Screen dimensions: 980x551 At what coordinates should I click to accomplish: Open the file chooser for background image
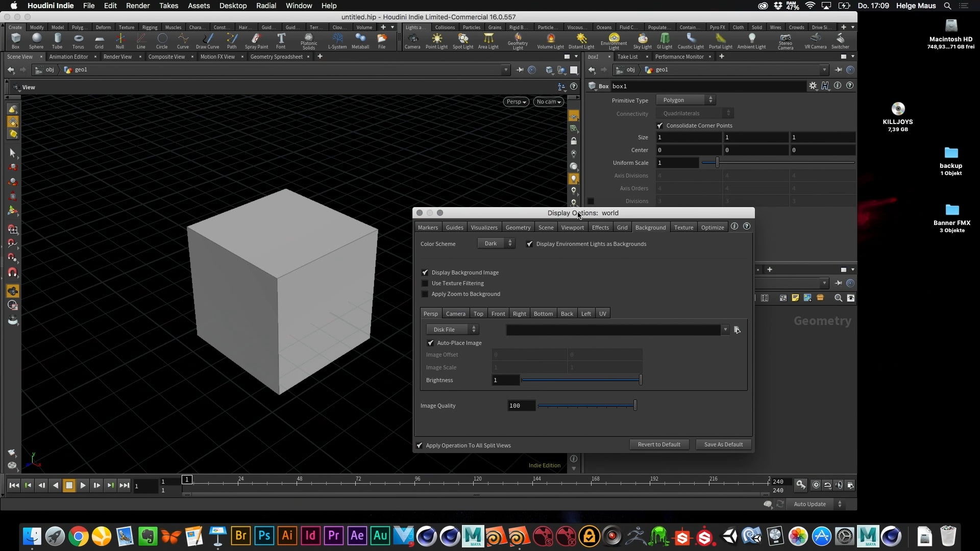coord(737,330)
